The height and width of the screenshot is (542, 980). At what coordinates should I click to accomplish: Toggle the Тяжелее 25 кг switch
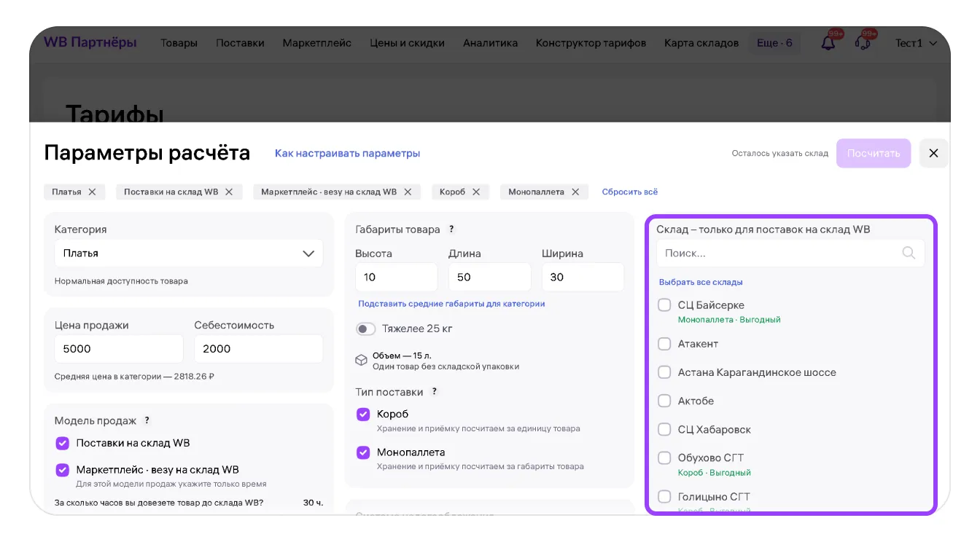(365, 329)
